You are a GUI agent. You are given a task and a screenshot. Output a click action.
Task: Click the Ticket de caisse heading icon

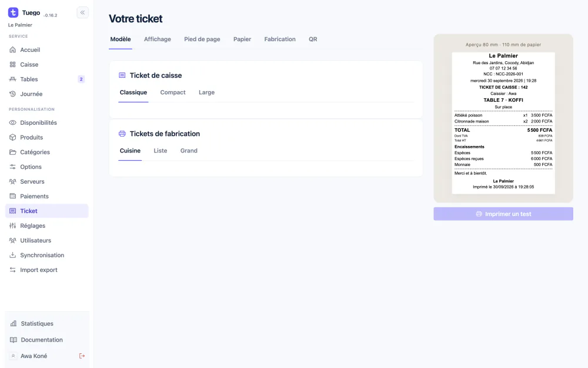pyautogui.click(x=122, y=75)
